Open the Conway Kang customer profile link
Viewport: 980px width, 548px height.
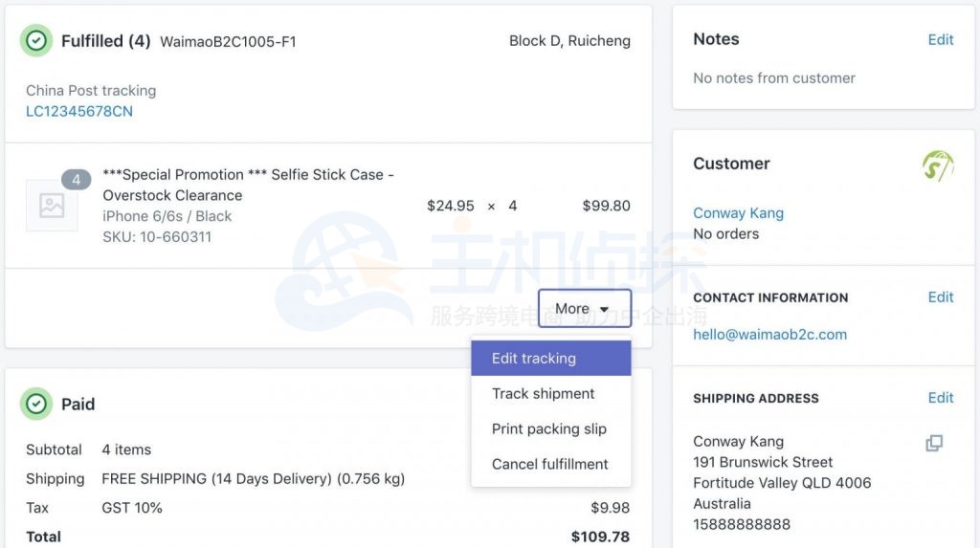click(x=738, y=213)
